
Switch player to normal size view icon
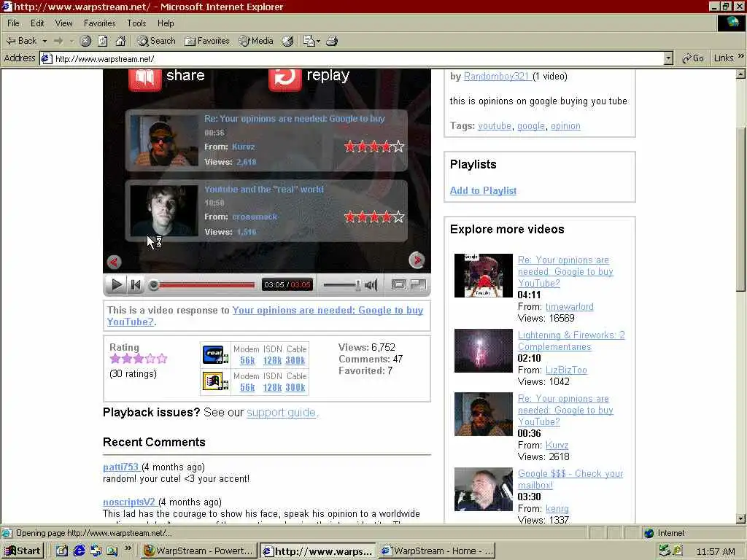(399, 285)
